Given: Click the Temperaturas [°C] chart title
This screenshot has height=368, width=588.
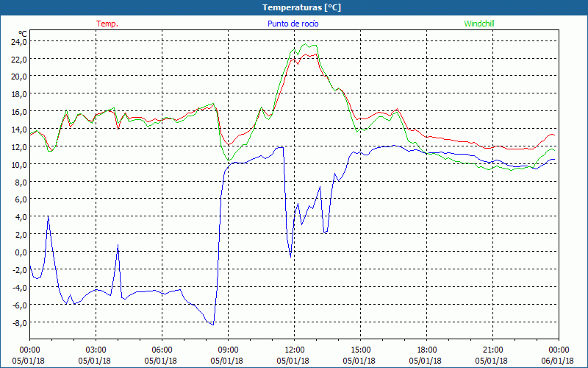Looking at the screenshot, I should point(301,7).
